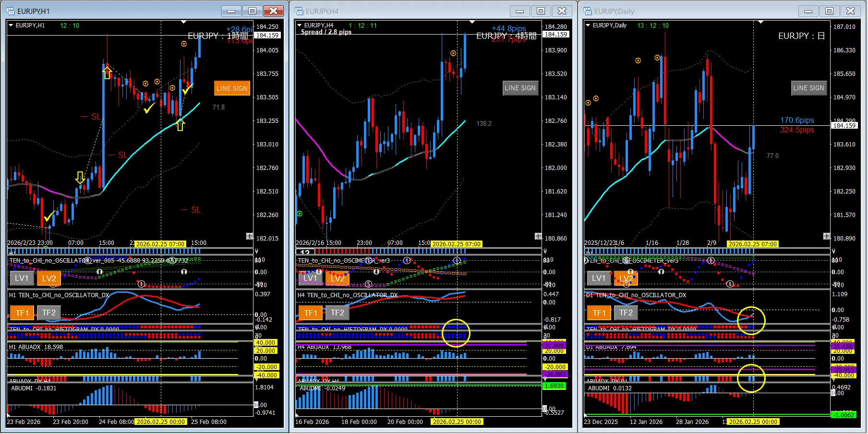
Task: Click the orange circle marker on the H4 chart
Action: (x=453, y=53)
